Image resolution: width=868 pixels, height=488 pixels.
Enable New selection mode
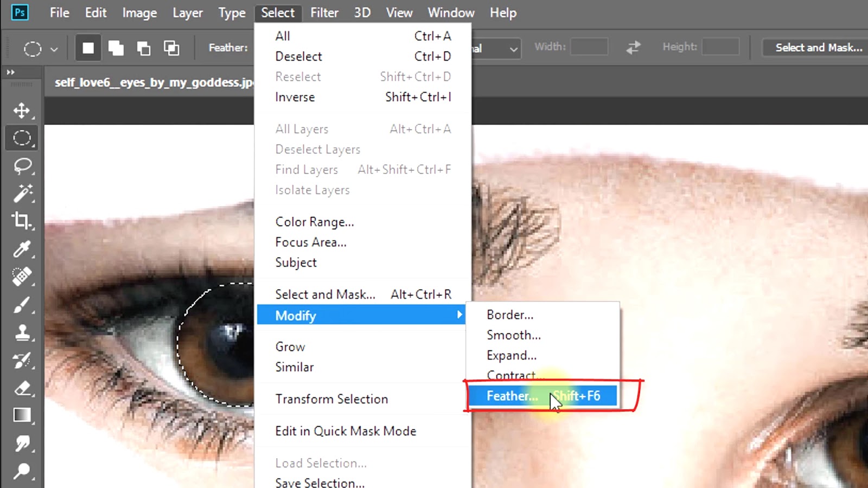pos(88,48)
